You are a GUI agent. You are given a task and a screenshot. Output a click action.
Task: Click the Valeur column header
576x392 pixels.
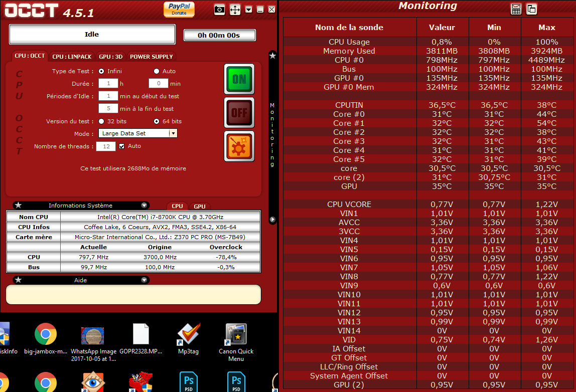[443, 27]
